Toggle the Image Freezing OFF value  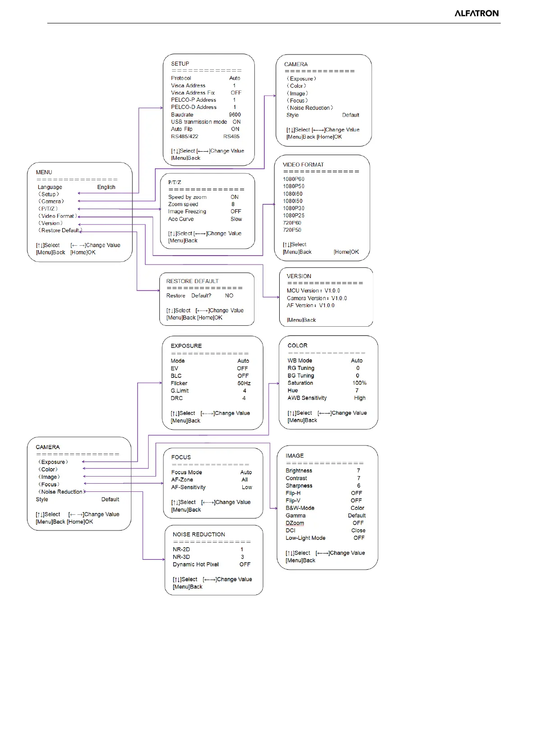pyautogui.click(x=236, y=211)
